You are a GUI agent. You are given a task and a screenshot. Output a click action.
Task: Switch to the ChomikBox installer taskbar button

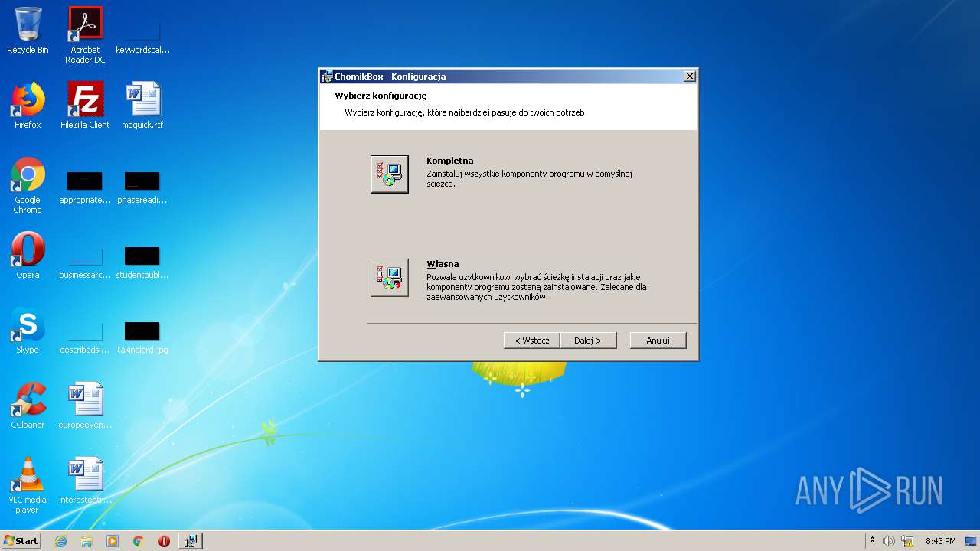[x=191, y=541]
